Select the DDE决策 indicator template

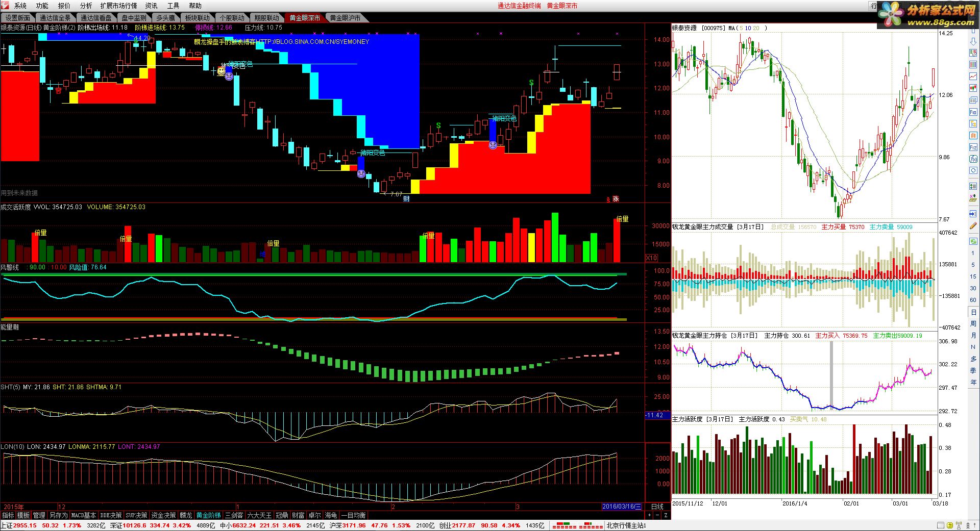pos(111,515)
